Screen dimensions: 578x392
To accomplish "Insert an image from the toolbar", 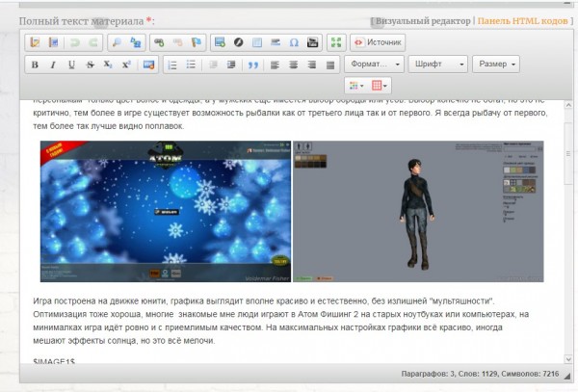I will coord(220,42).
